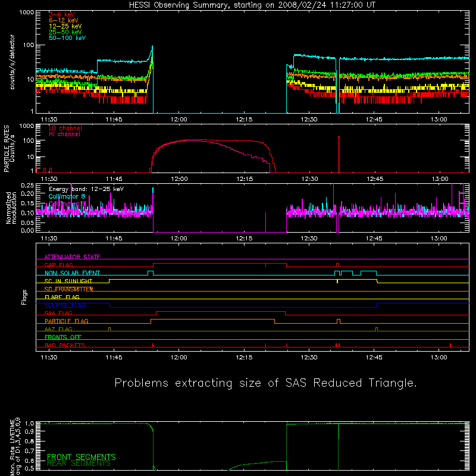This screenshot has height=476, width=476.
Task: Click the HESSI Observing Summary title
Action: (252, 5)
